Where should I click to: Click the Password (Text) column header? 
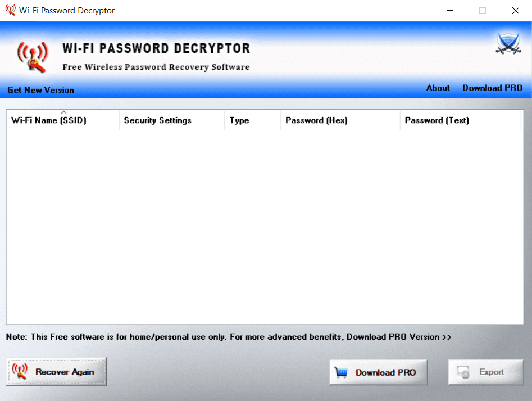point(436,120)
